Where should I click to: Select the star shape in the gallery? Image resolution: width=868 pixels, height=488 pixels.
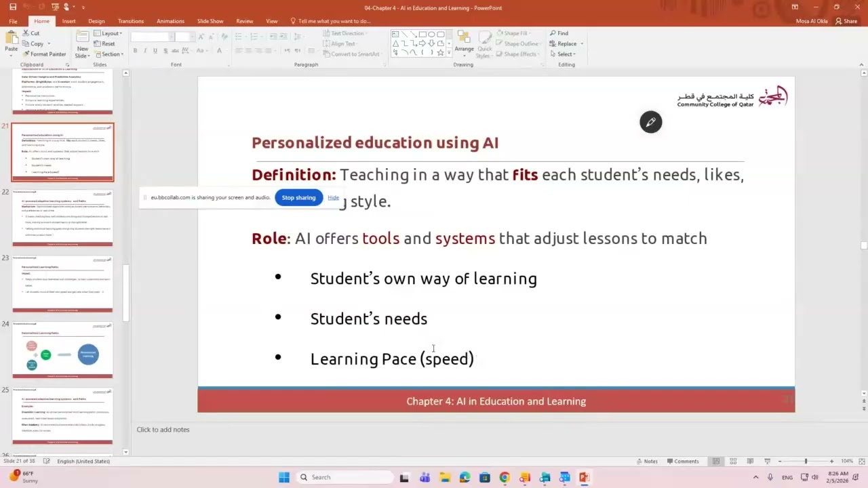point(440,52)
